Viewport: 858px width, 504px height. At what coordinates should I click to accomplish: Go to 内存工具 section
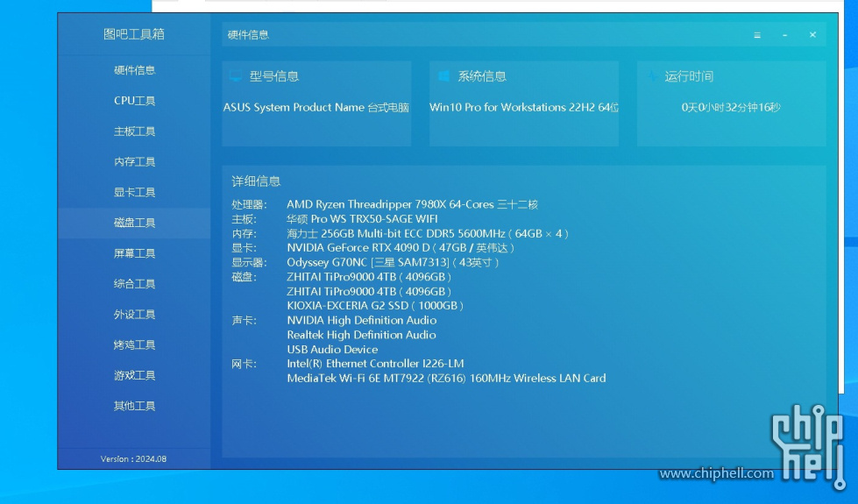(135, 161)
